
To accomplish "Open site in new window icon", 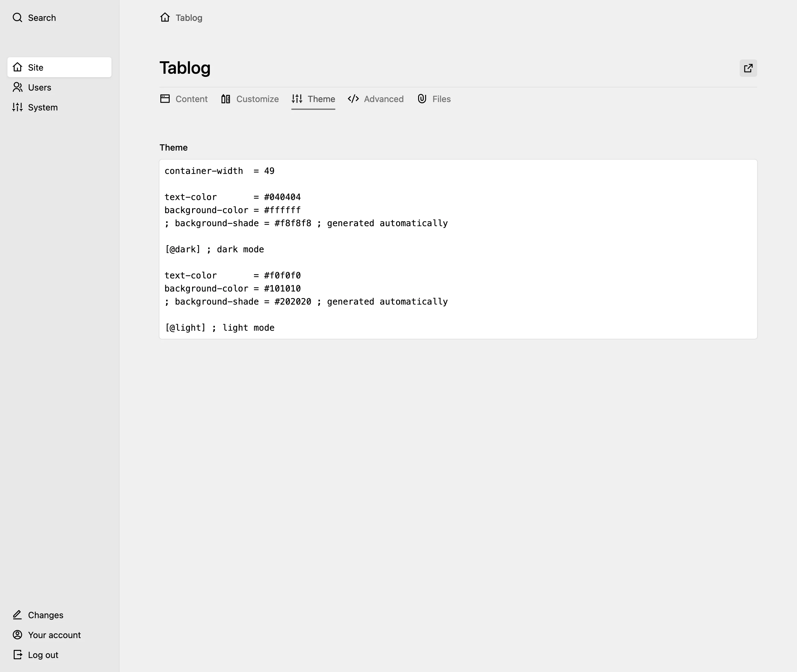I will pos(748,68).
